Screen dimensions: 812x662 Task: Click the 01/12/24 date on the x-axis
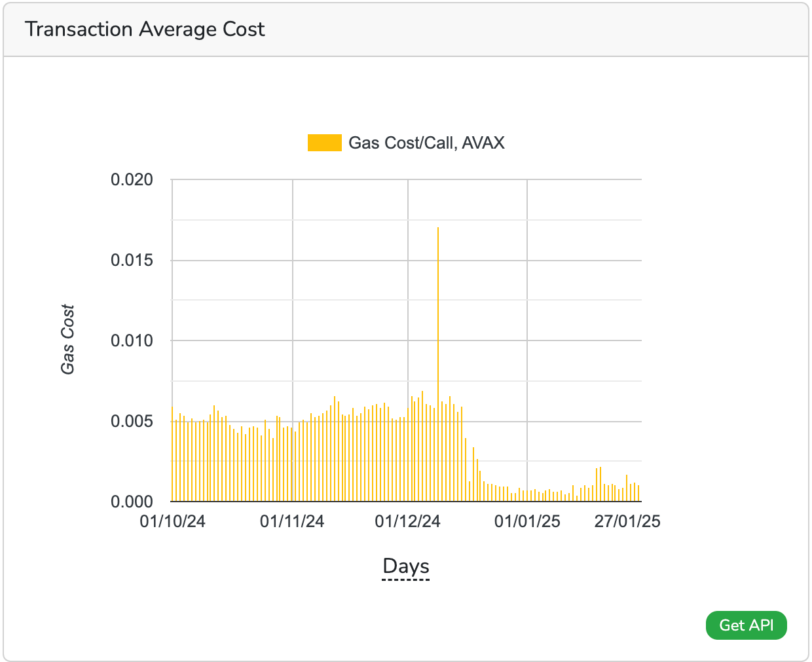tap(409, 522)
